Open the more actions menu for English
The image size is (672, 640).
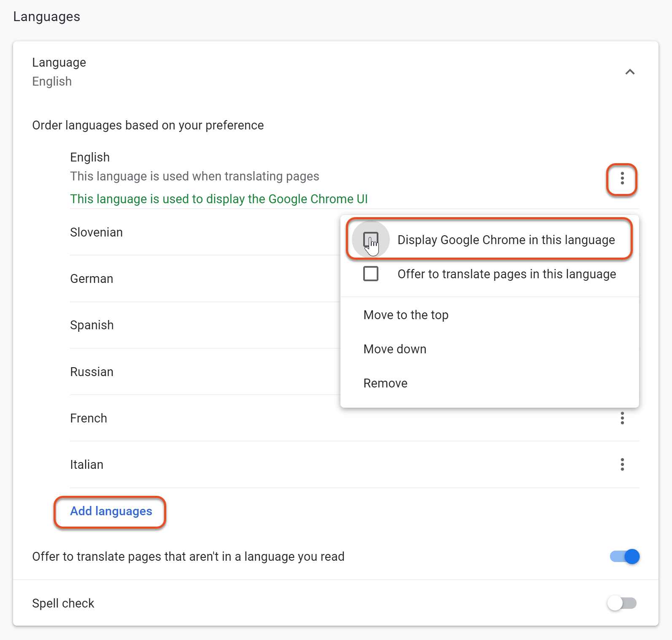pos(622,179)
